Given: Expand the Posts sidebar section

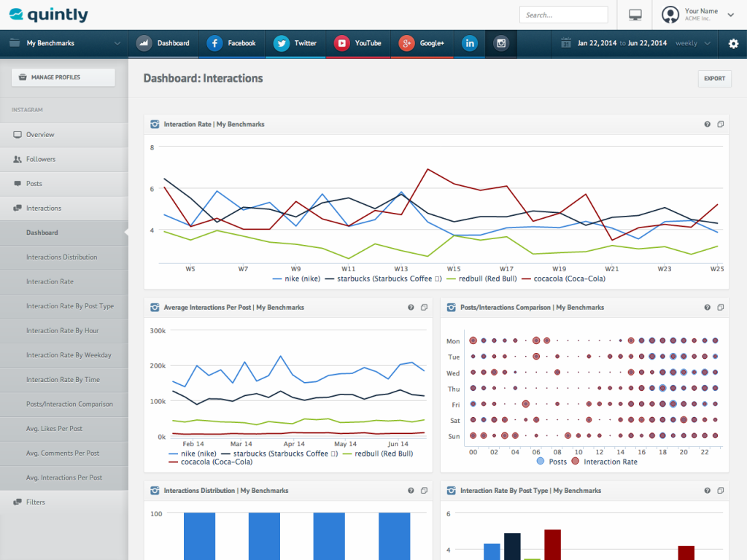Looking at the screenshot, I should 64,183.
